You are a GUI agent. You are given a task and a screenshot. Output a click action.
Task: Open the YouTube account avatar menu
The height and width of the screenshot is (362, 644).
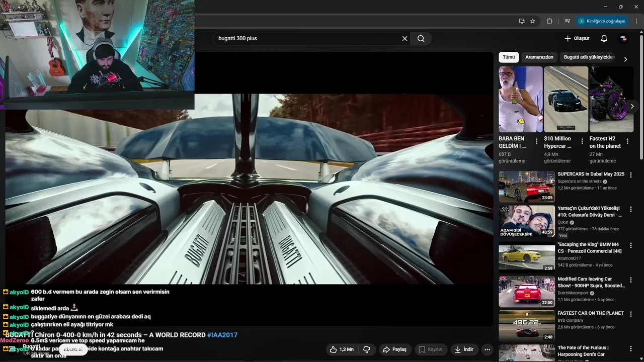coord(623,39)
